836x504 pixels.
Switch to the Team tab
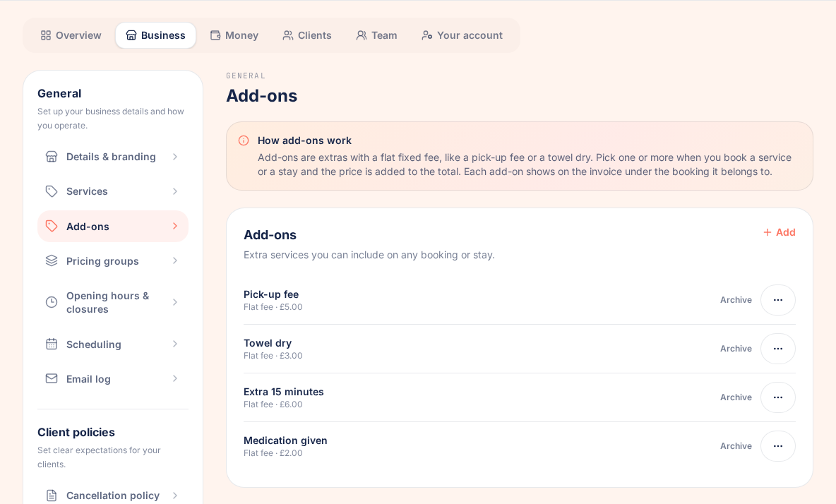coord(377,35)
